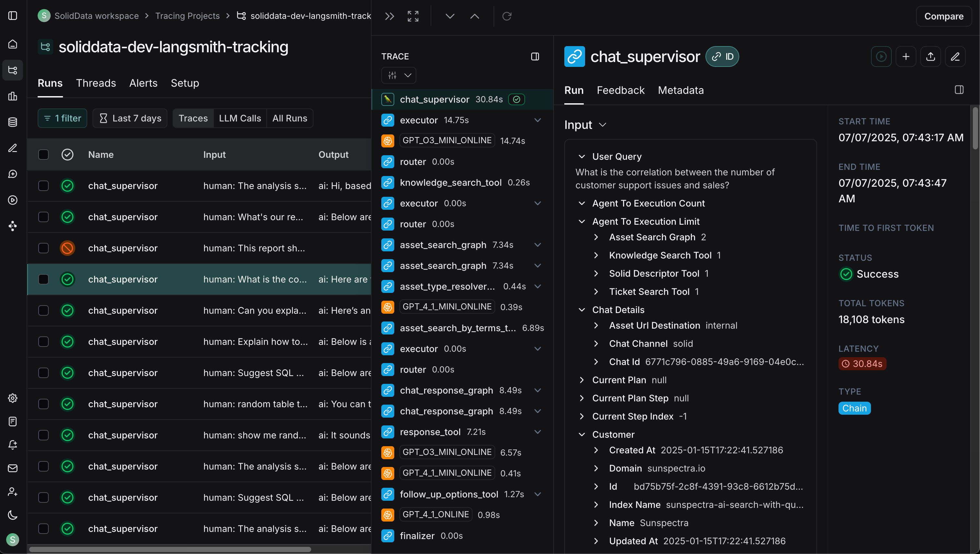
Task: Toggle dark mode moon icon in sidebar
Action: [x=13, y=515]
